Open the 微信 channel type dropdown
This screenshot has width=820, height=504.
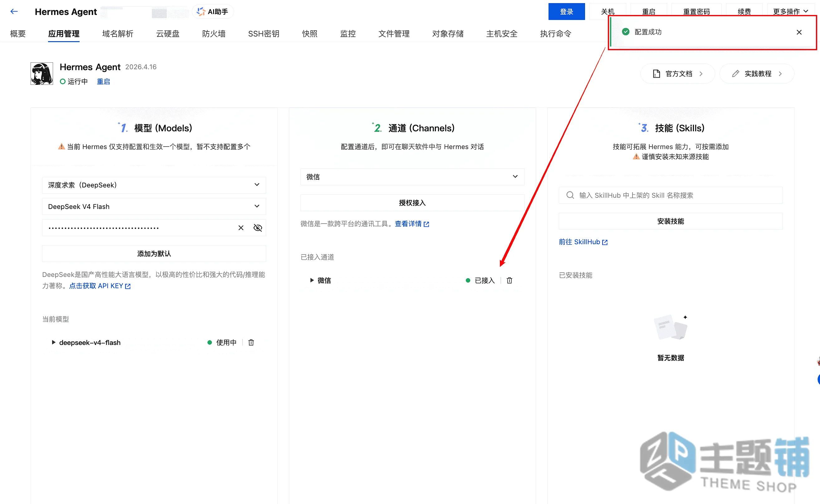click(x=412, y=177)
